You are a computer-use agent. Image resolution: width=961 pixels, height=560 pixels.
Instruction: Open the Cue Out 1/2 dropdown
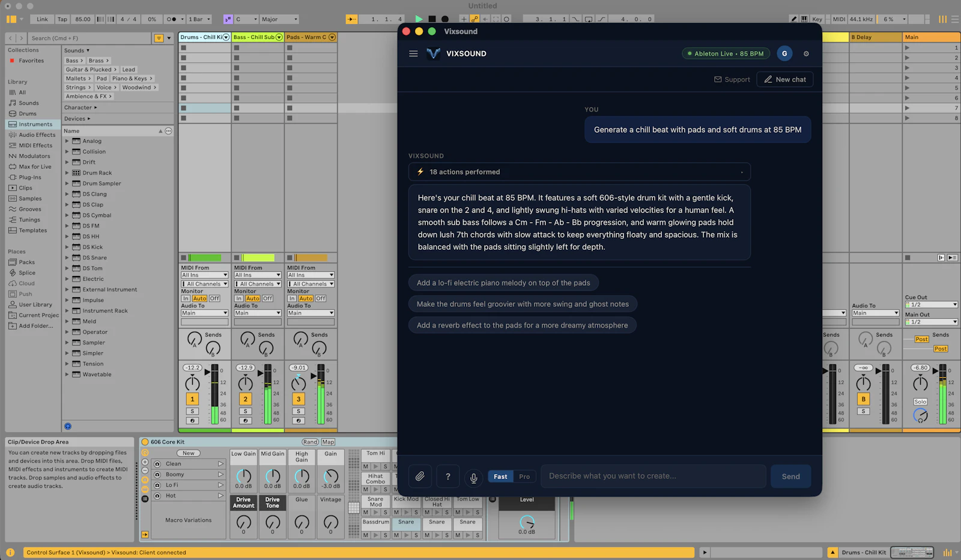(x=932, y=305)
